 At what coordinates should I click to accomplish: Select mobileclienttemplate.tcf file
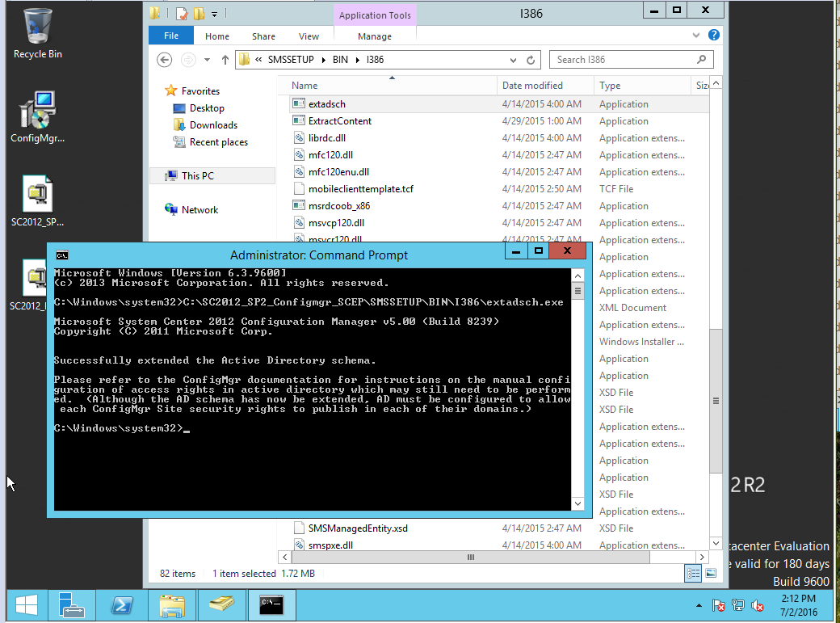pos(360,189)
